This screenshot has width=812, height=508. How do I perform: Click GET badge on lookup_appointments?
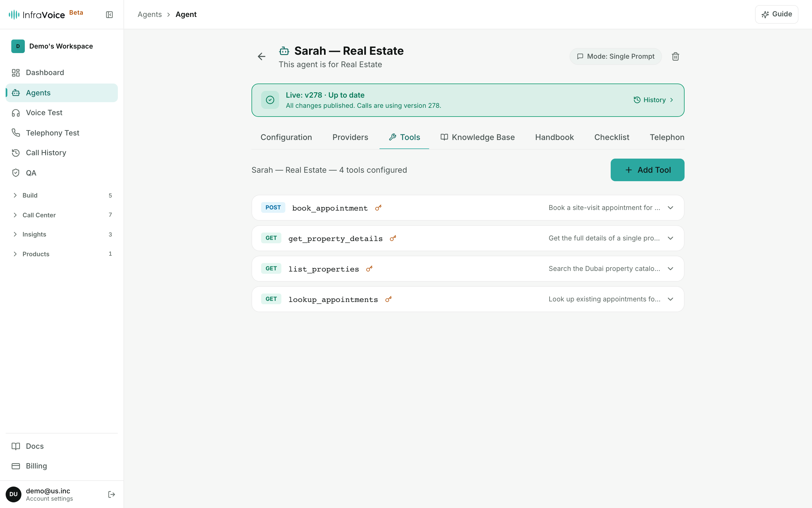[x=271, y=299]
